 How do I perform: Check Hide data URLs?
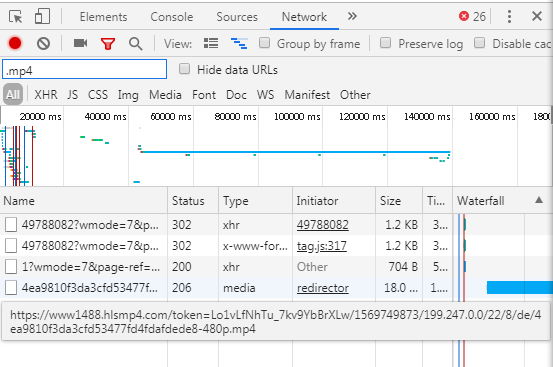tap(184, 69)
